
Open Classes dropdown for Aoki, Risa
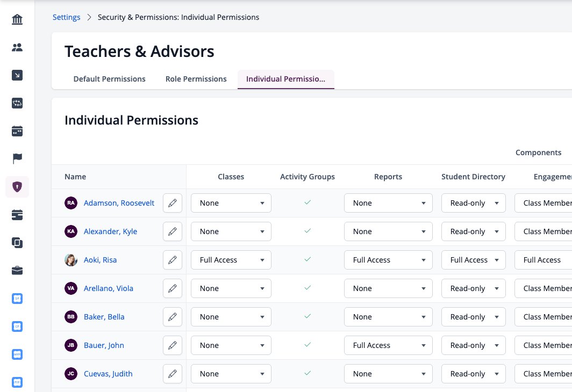tap(231, 260)
